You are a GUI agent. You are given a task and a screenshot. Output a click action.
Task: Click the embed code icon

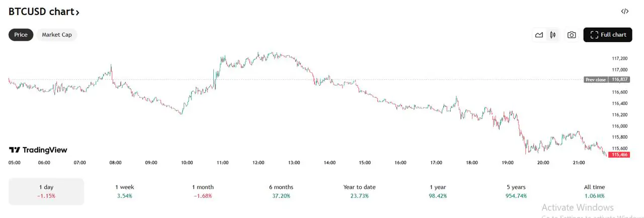tap(624, 11)
